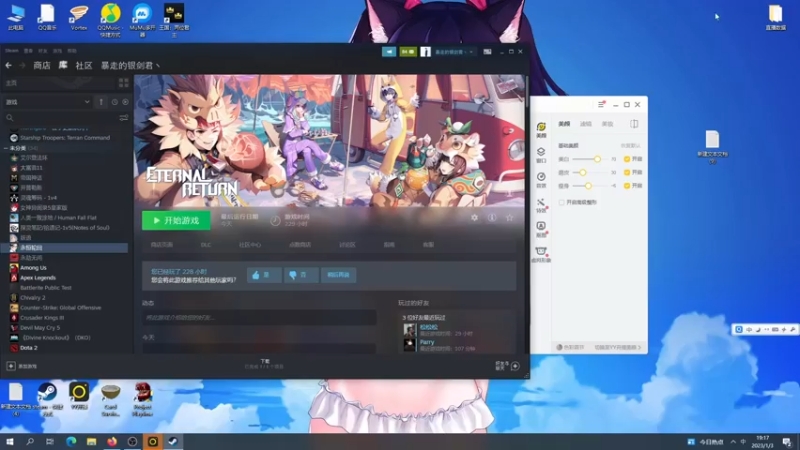This screenshot has height=450, width=800.
Task: Click the Steam big picture mode icon
Action: pos(487,52)
